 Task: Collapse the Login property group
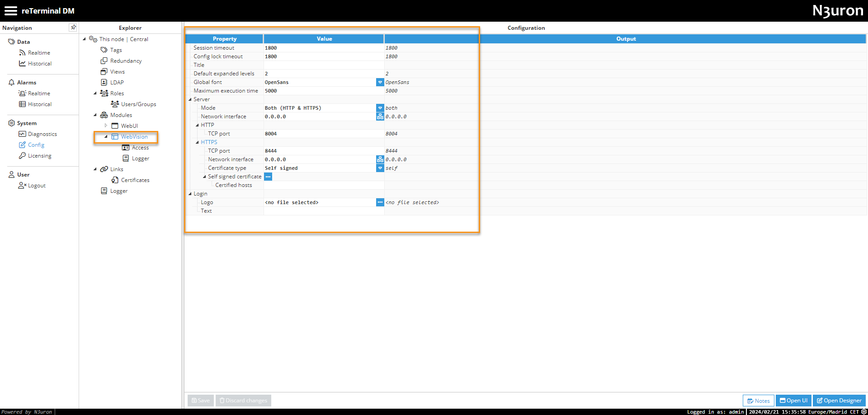pos(190,194)
